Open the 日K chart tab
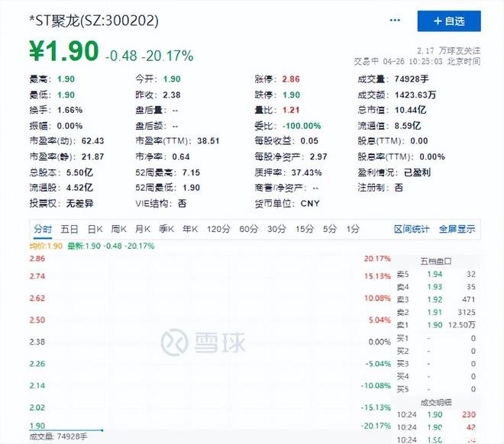 (x=95, y=229)
